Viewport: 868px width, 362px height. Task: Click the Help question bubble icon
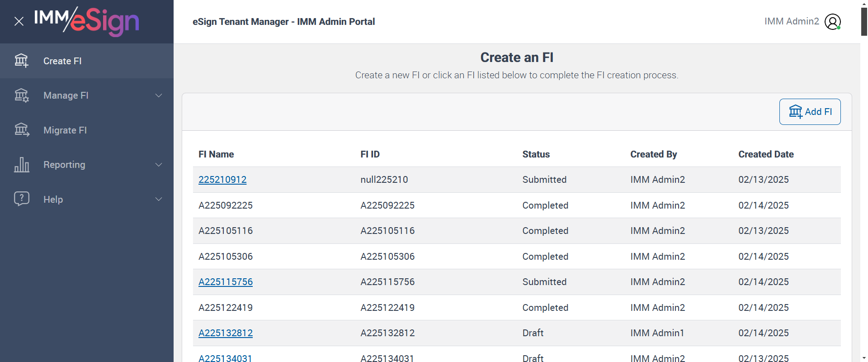pos(21,199)
